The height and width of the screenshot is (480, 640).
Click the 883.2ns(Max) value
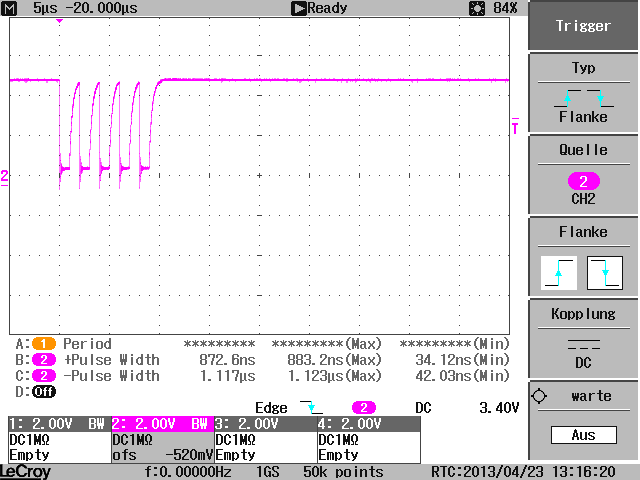(334, 360)
